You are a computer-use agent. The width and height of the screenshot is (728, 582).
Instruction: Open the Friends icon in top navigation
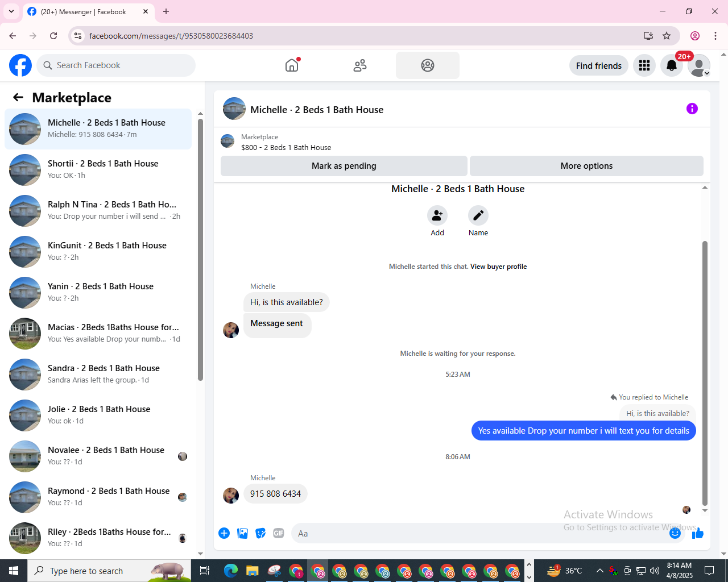coord(360,65)
